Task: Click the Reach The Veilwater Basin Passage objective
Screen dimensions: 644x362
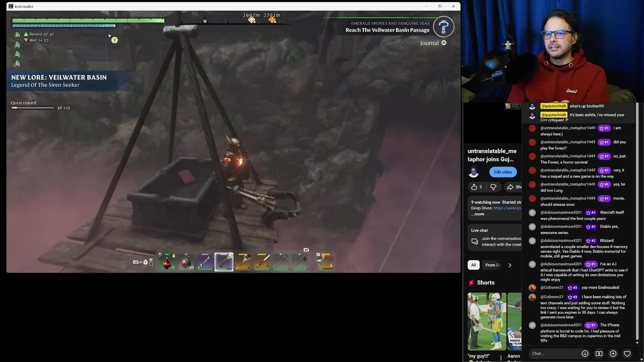Action: 387,30
